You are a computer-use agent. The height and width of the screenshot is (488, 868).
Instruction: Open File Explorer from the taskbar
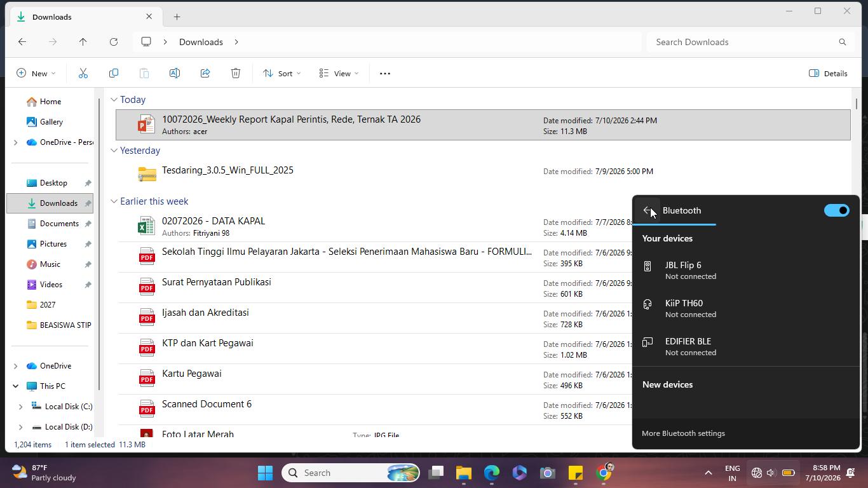point(463,473)
